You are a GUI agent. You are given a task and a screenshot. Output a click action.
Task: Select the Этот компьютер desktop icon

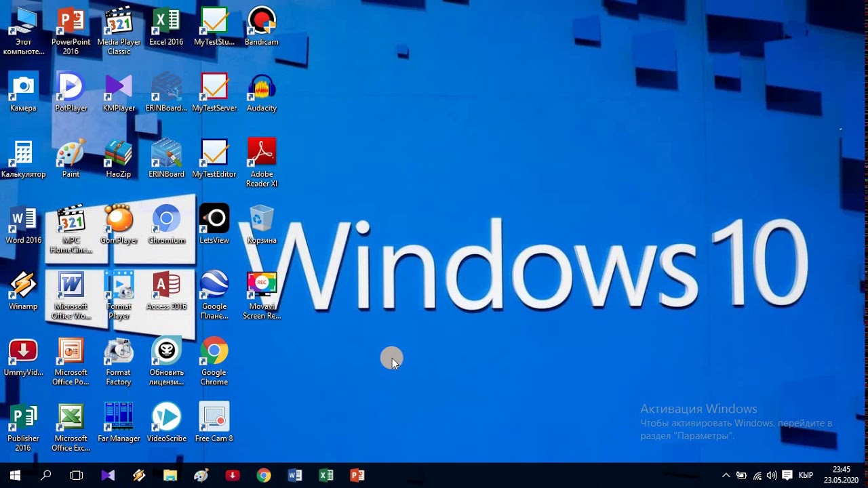coord(23,31)
